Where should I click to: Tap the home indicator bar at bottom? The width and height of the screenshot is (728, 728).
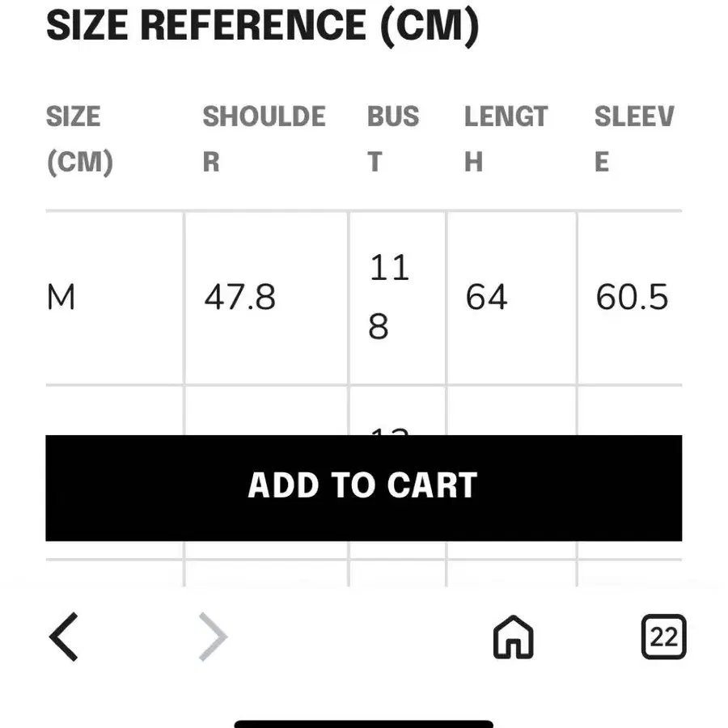point(364,723)
